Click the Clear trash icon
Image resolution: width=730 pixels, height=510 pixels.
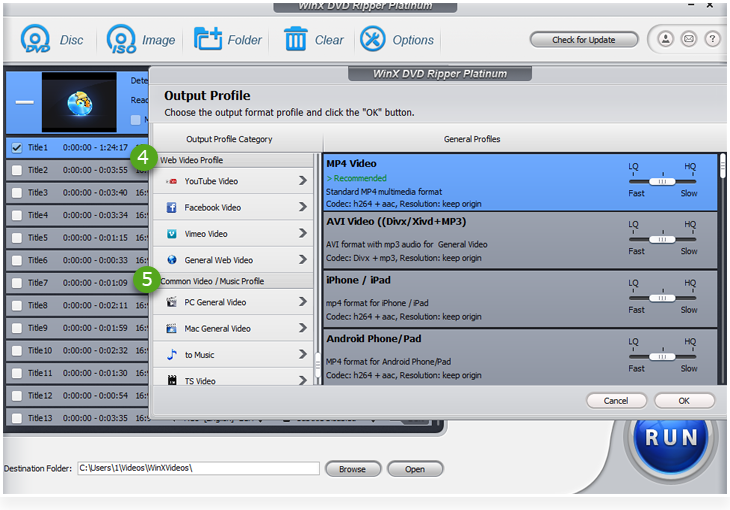coord(296,39)
